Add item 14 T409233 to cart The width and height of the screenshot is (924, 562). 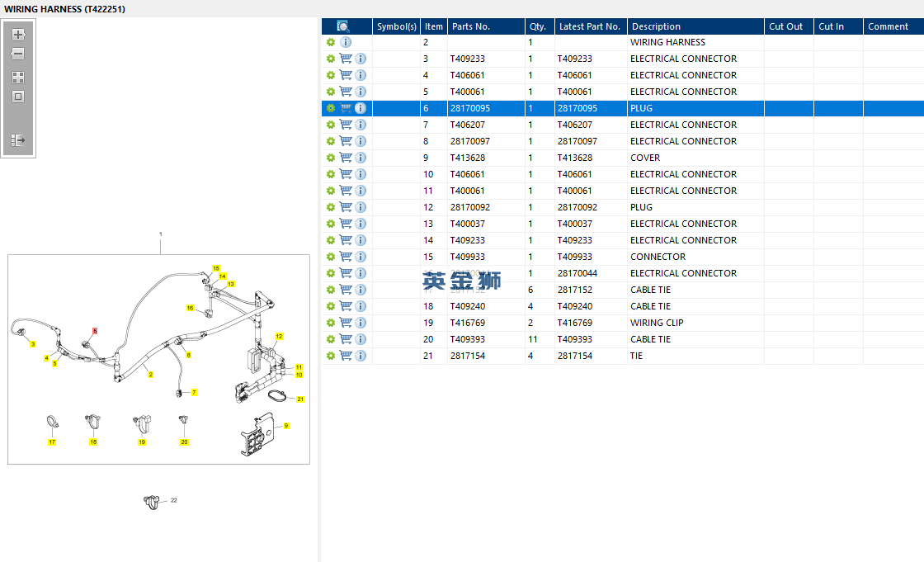click(346, 240)
